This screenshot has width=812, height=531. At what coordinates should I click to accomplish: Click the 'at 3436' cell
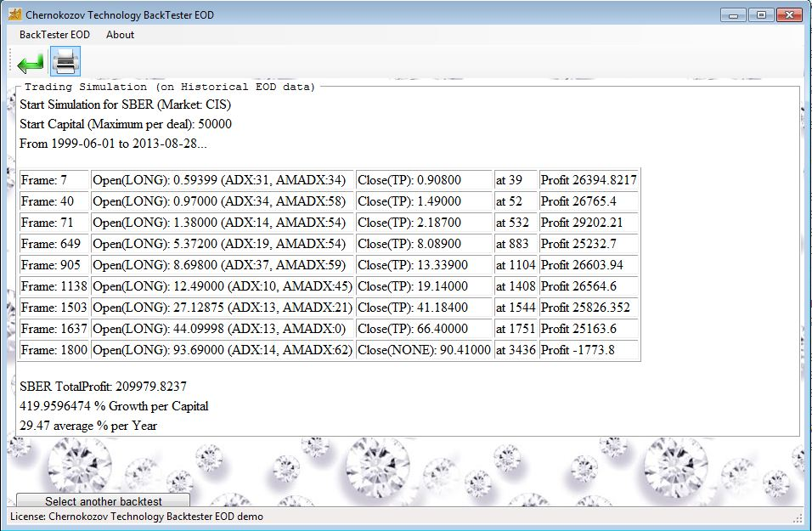coord(516,350)
